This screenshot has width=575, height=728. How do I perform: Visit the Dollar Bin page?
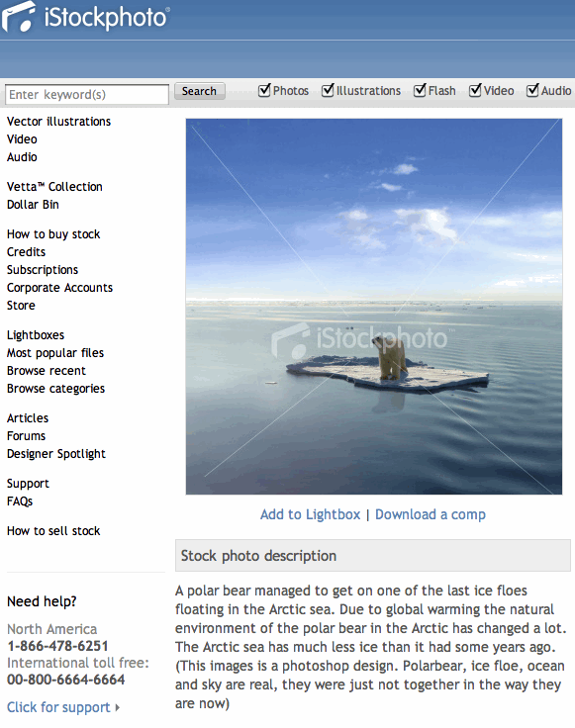[x=33, y=205]
